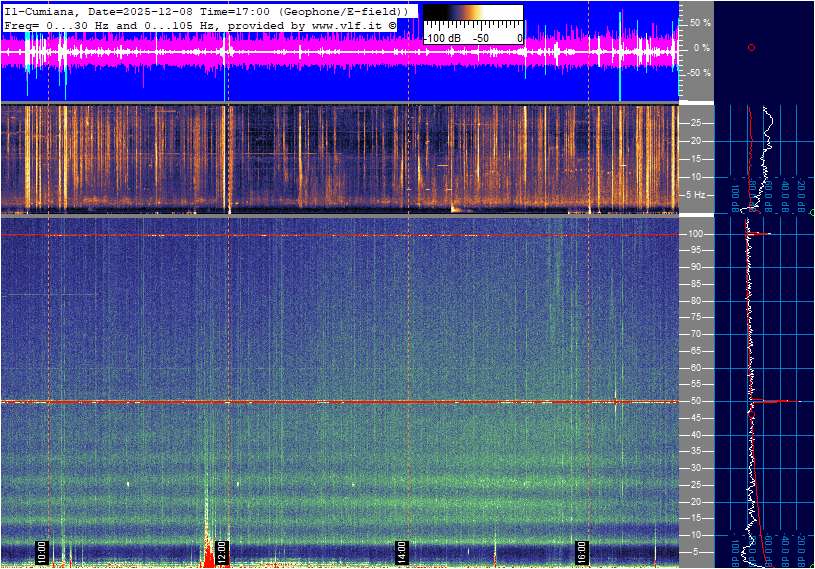Click the 50 Hz frequency axis label
The width and height of the screenshot is (815, 569).
click(694, 402)
